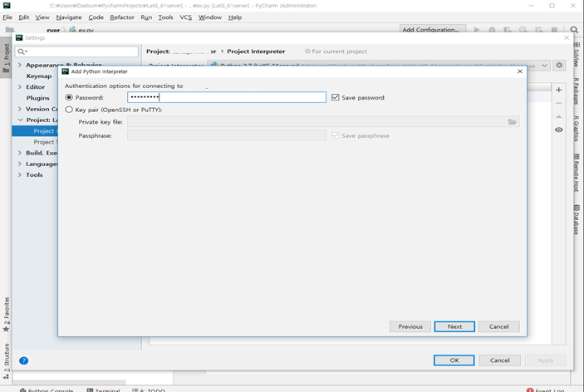Upgrade package with the up arrow icon

(559, 116)
